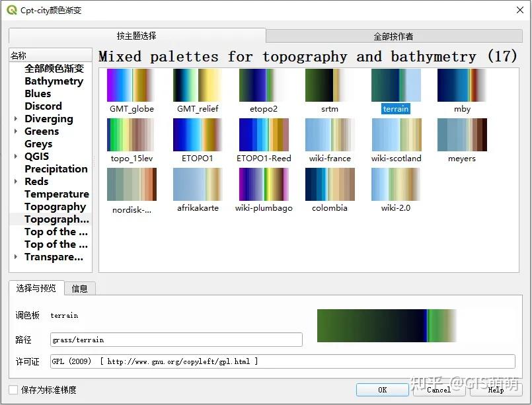Select the Temperature category
This screenshot has height=405, width=532.
(x=57, y=194)
